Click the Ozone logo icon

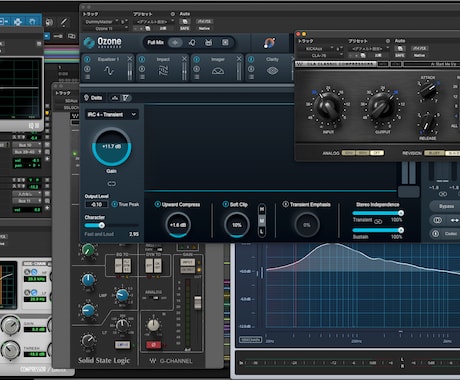[x=89, y=42]
